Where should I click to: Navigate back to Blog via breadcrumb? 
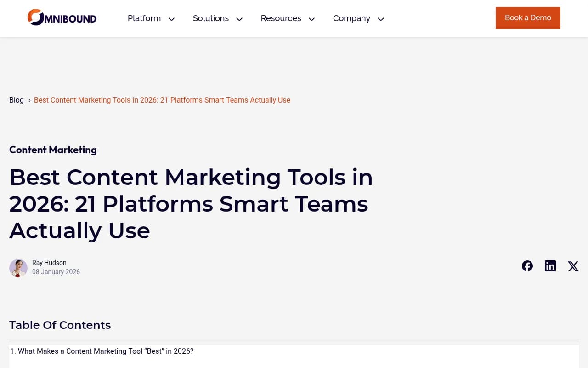(17, 100)
